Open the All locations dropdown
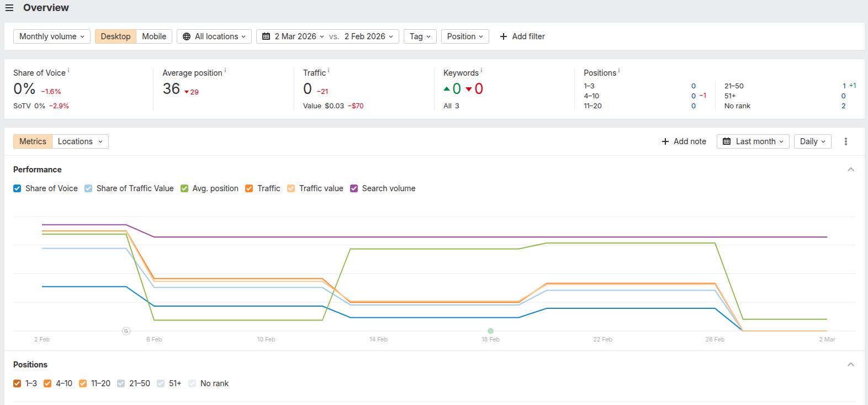868x405 pixels. point(214,36)
